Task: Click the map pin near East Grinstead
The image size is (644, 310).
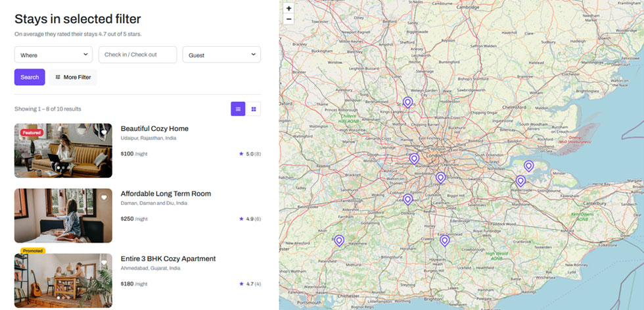Action: click(x=444, y=240)
